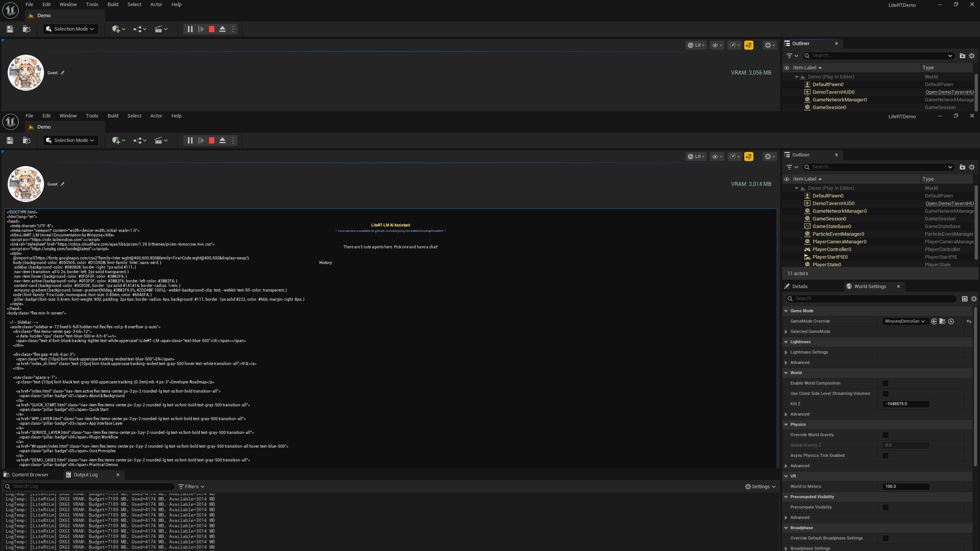
Task: Open the viewport gear settings in the lower viewport
Action: pos(769,156)
